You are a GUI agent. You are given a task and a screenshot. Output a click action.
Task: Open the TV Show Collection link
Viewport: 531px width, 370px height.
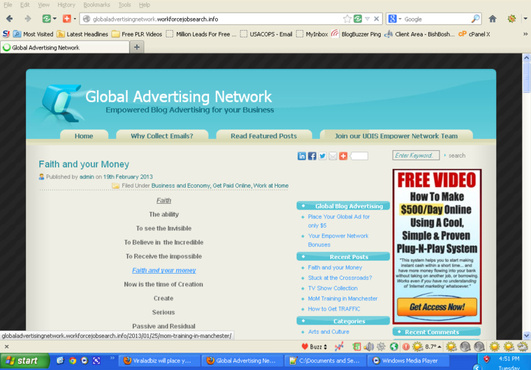click(333, 288)
